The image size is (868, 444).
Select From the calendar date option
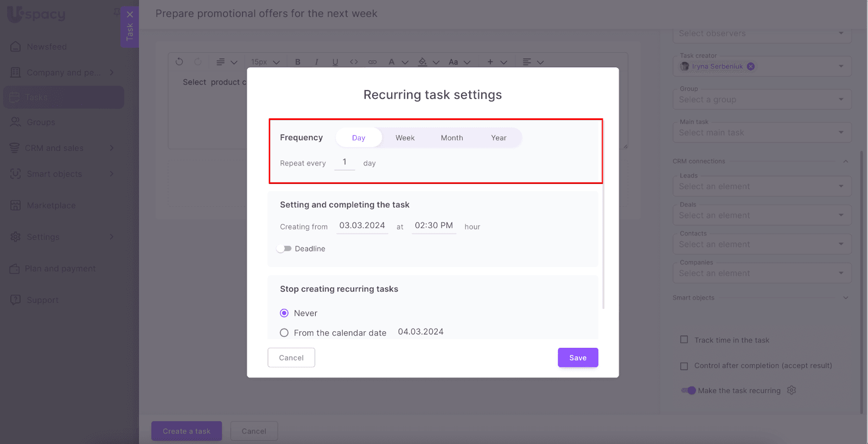point(284,333)
